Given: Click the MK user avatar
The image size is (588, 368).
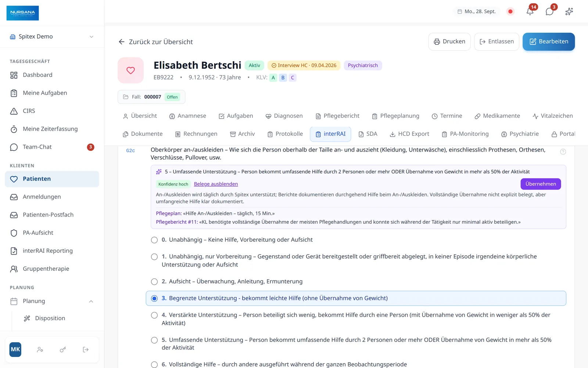Looking at the screenshot, I should (15, 349).
